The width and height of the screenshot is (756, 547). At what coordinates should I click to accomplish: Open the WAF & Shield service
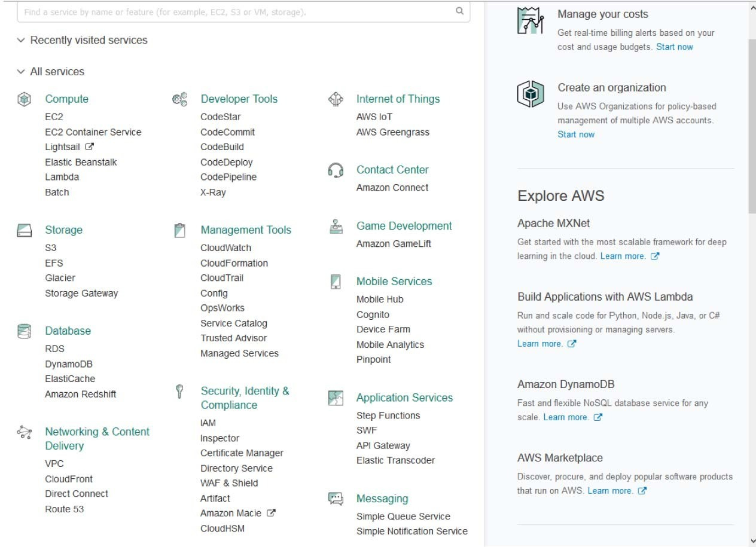(229, 483)
